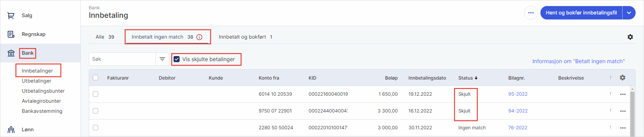
Task: Open the Informasjon om "Betalt ingen match" link
Action: coord(578,61)
